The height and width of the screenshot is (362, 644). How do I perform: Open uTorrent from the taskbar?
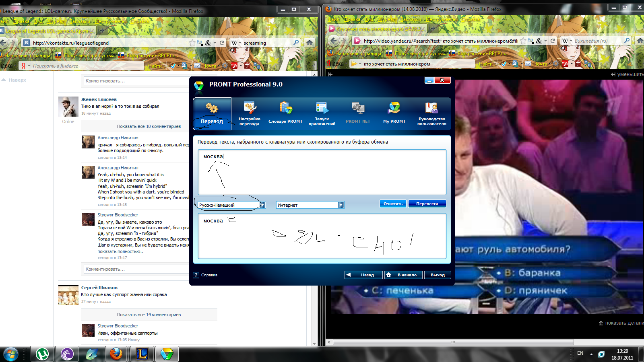coord(42,354)
